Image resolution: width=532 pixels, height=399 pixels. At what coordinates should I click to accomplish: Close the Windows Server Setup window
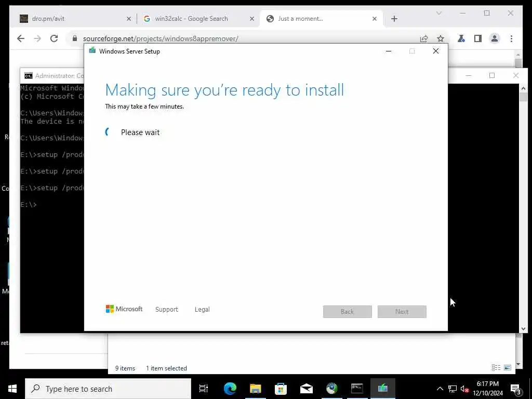pos(436,51)
